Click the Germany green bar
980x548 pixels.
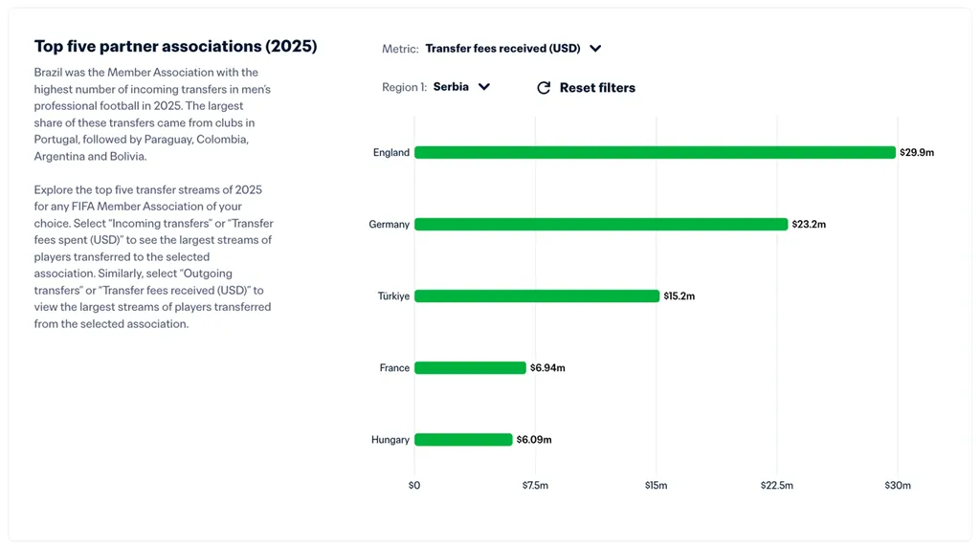pyautogui.click(x=601, y=225)
